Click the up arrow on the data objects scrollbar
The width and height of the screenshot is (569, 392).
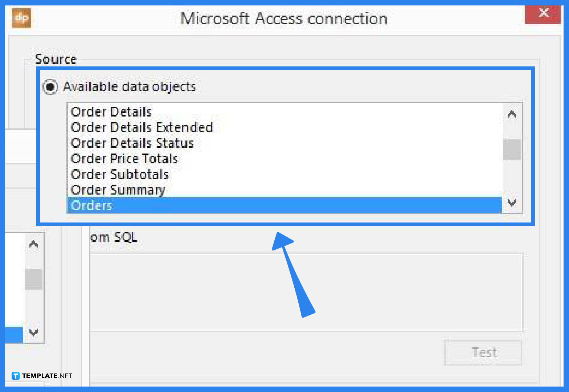512,114
